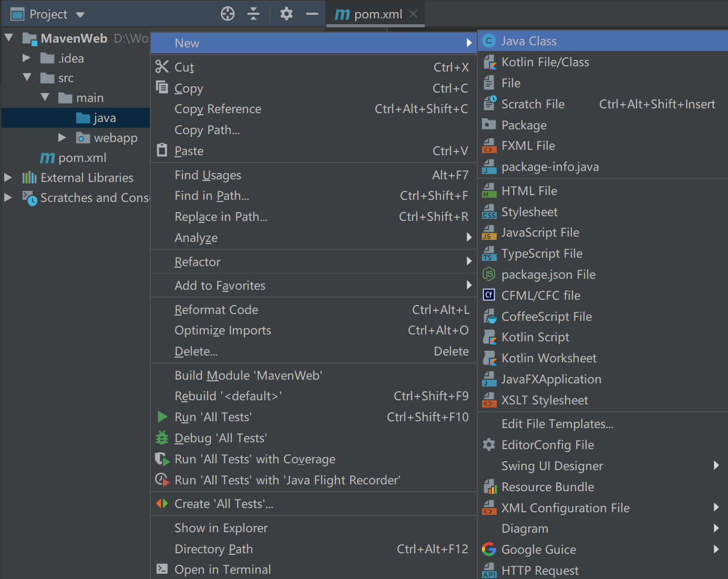Choose JavaFXApplication entry
The image size is (728, 579).
603,379
